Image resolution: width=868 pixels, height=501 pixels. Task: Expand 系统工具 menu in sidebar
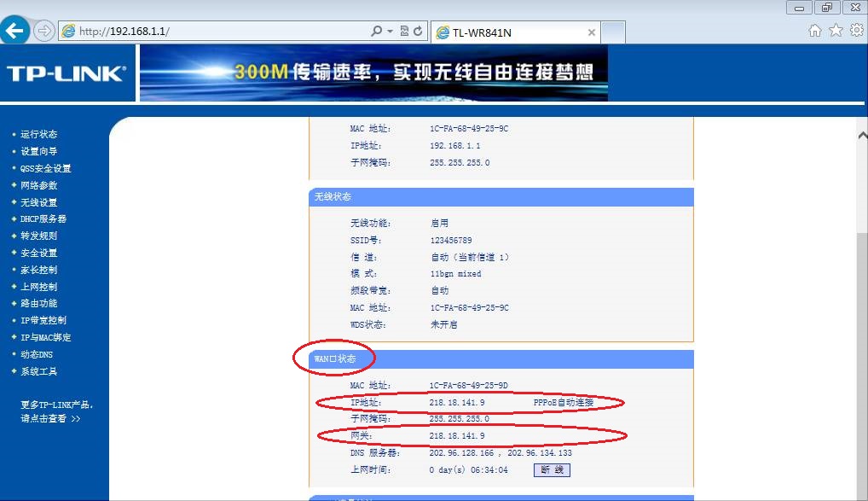click(38, 371)
